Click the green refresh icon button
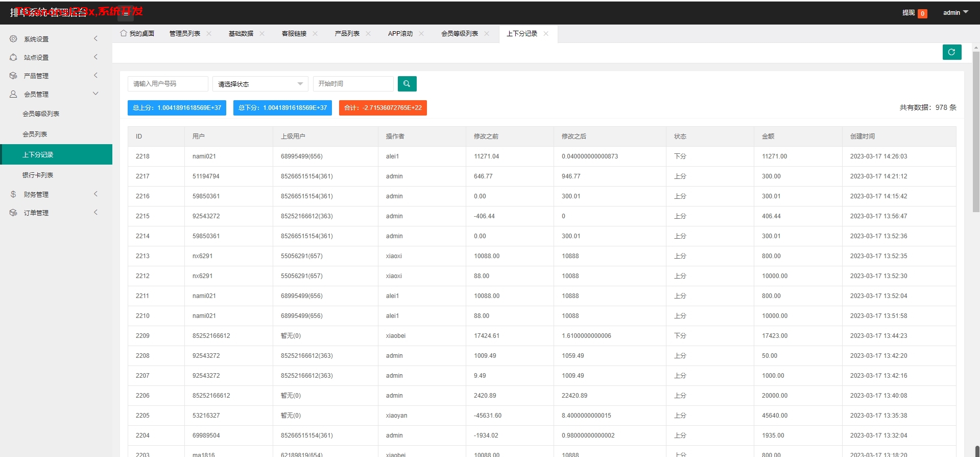The height and width of the screenshot is (457, 980). (951, 52)
